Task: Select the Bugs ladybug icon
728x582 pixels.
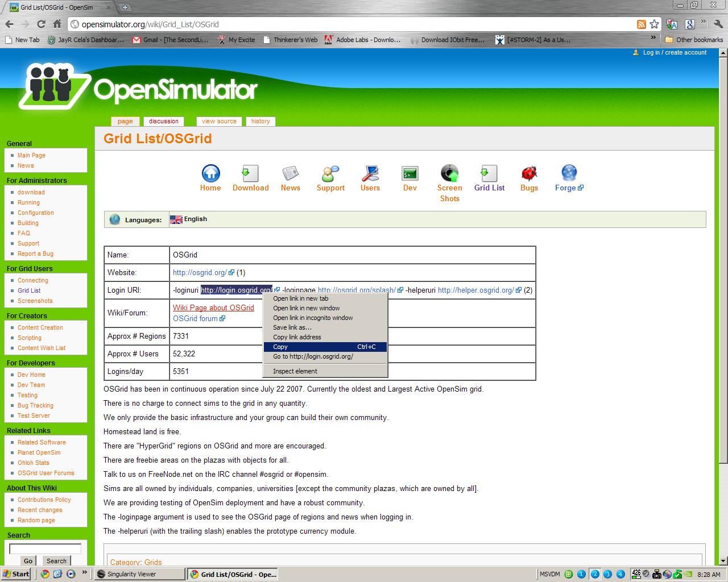Action: (529, 173)
